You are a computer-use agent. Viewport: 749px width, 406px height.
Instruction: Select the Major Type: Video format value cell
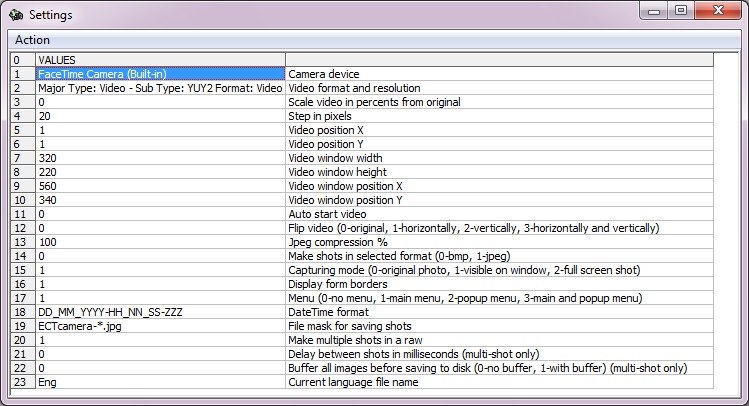[160, 88]
